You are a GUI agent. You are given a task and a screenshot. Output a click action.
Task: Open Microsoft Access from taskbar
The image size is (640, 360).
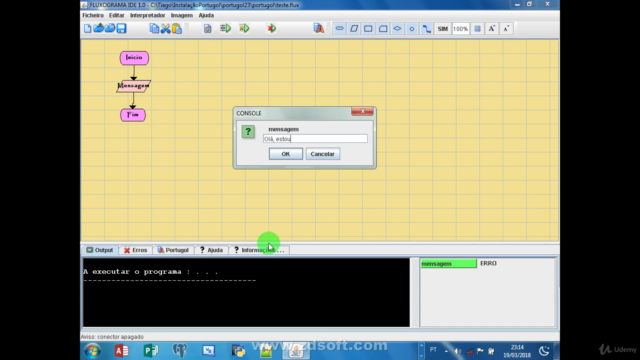pyautogui.click(x=121, y=351)
